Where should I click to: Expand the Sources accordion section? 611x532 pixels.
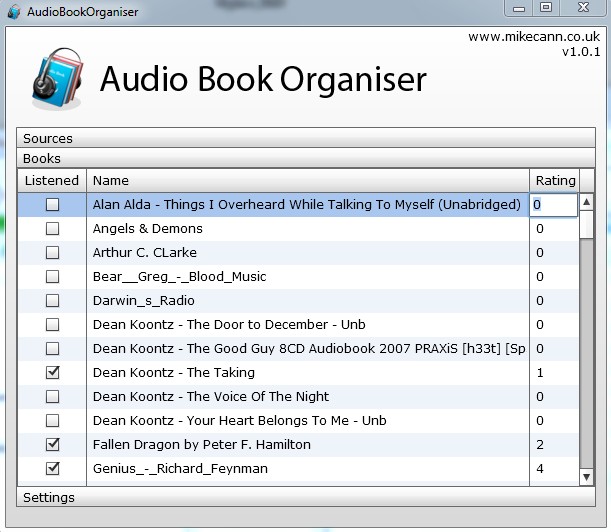(48, 138)
